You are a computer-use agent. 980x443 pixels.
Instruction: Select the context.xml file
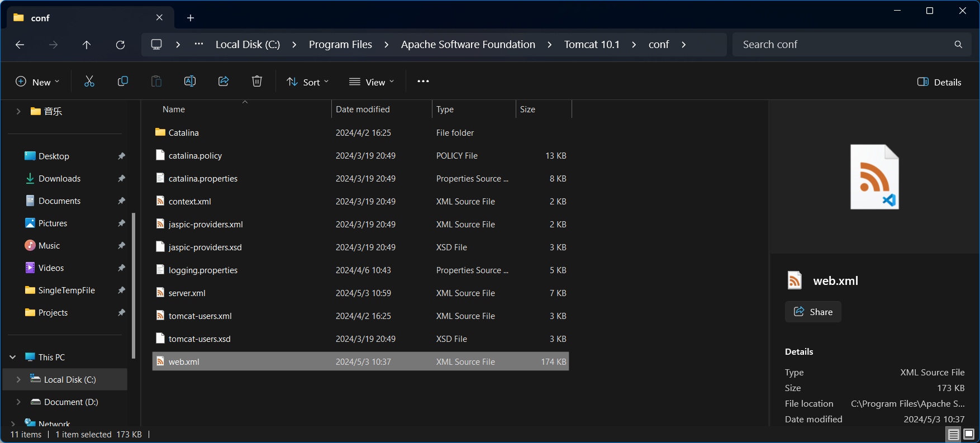point(360,201)
